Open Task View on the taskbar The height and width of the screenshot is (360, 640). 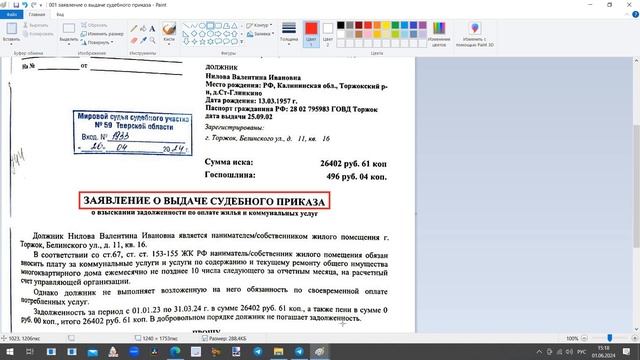pos(30,351)
